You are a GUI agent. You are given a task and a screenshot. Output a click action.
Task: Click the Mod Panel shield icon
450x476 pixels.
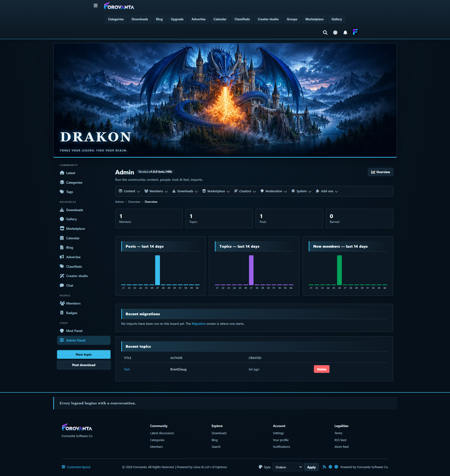(x=62, y=331)
